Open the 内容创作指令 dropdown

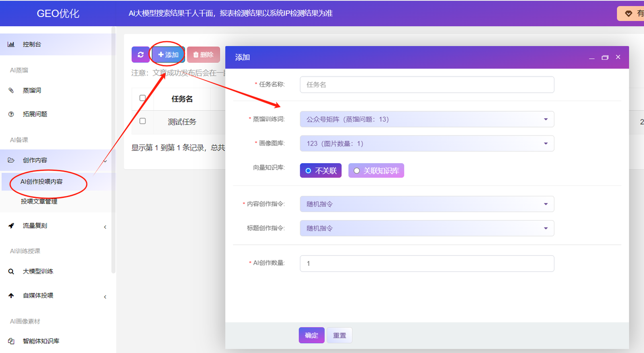click(427, 204)
